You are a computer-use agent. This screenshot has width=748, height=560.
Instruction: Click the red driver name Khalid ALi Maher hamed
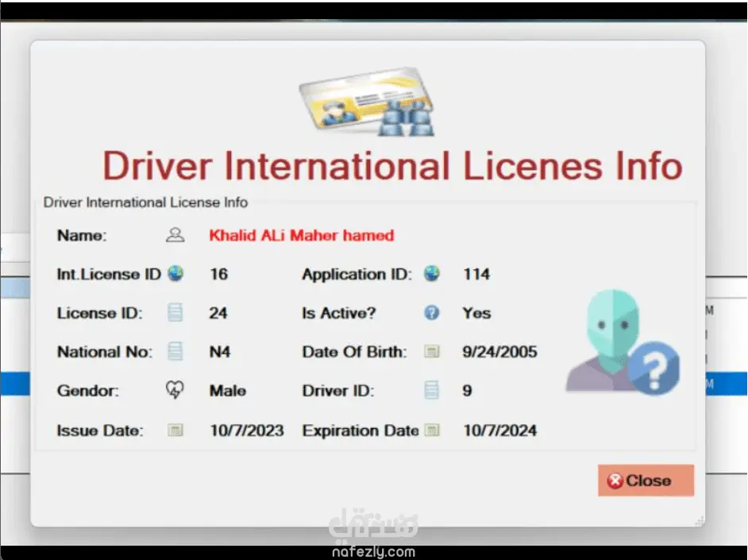301,235
